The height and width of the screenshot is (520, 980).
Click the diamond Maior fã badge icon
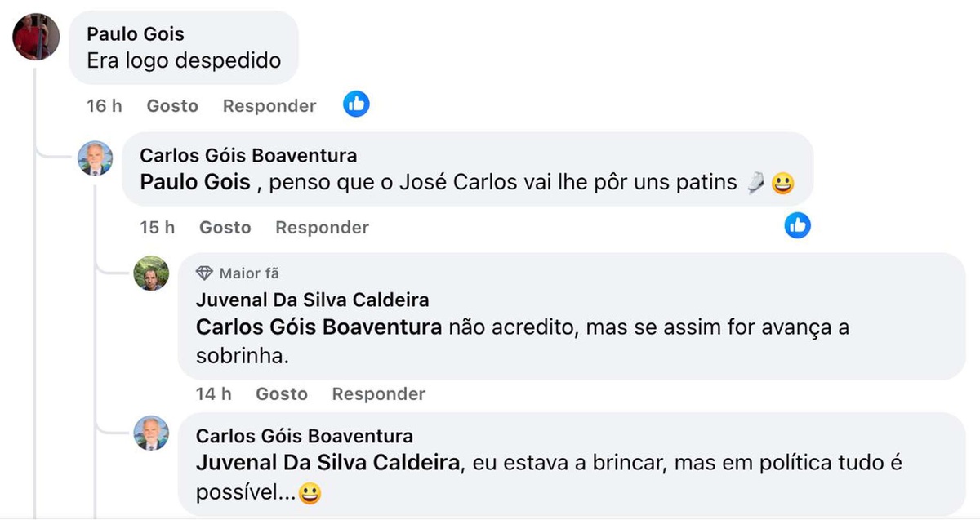pos(204,273)
